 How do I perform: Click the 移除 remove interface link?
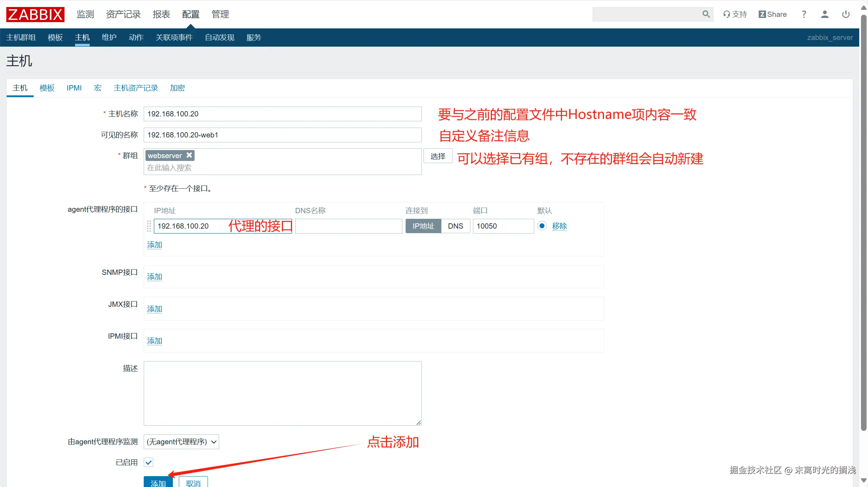pos(559,226)
